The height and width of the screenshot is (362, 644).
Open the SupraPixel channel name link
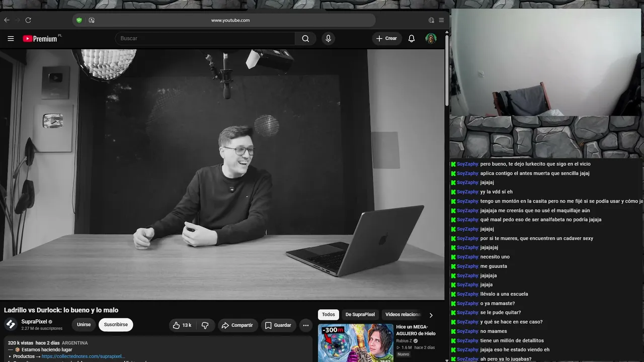(34, 322)
